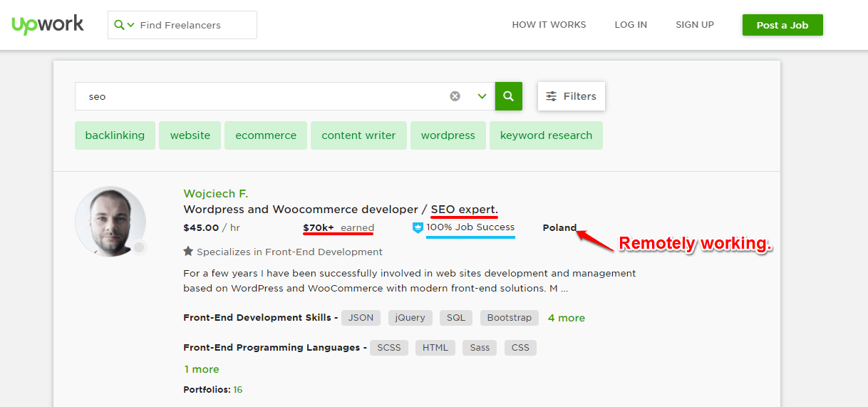The height and width of the screenshot is (407, 868).
Task: Click the Upwork logo
Action: pyautogui.click(x=48, y=24)
